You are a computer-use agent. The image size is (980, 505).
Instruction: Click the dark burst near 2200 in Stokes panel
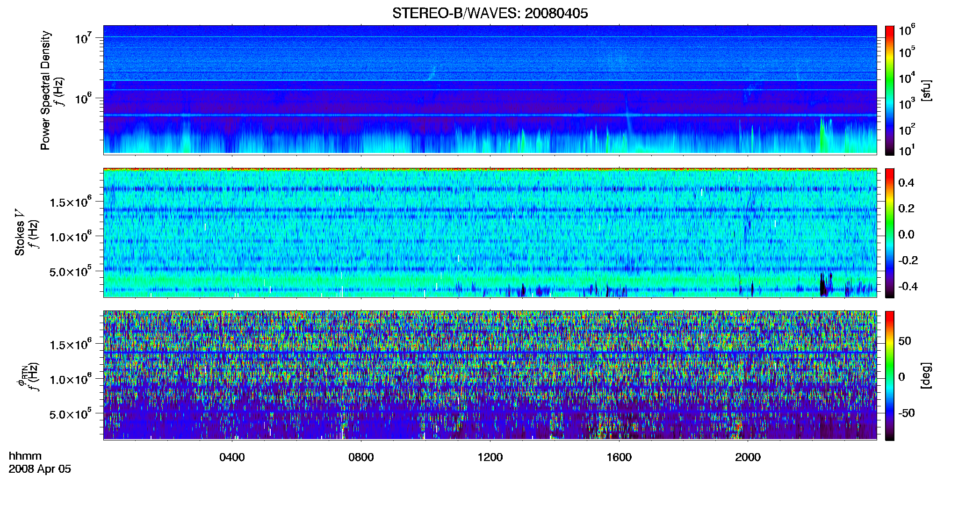823,285
